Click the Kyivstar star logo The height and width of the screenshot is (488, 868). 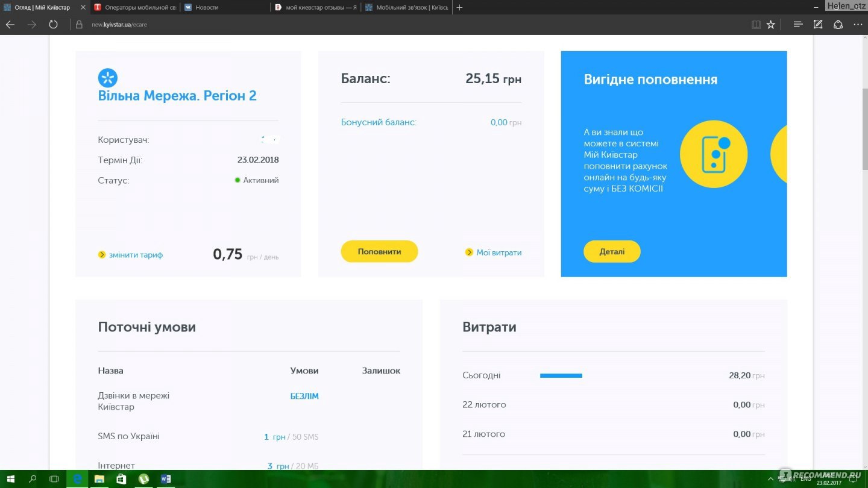(107, 78)
